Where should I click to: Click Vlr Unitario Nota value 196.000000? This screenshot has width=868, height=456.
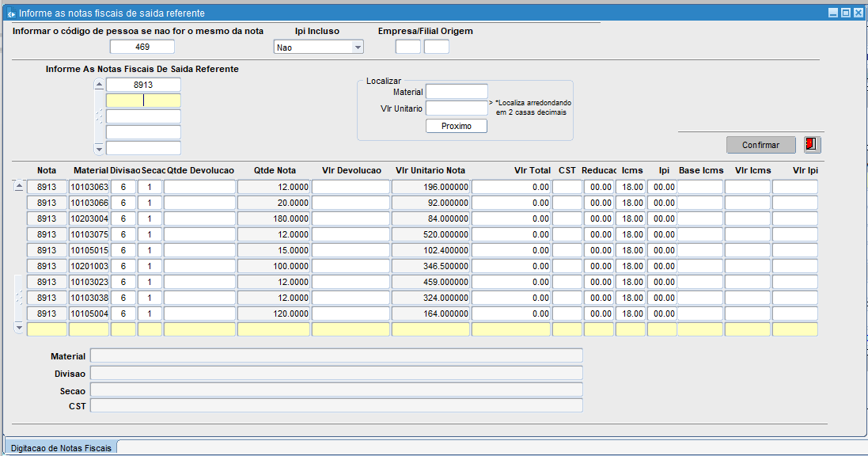430,187
